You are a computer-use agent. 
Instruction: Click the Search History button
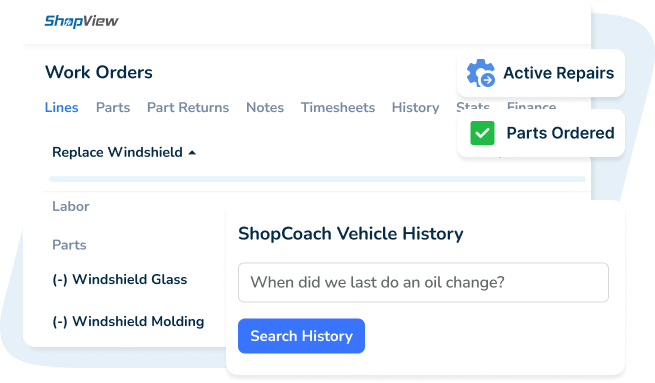[x=301, y=336]
